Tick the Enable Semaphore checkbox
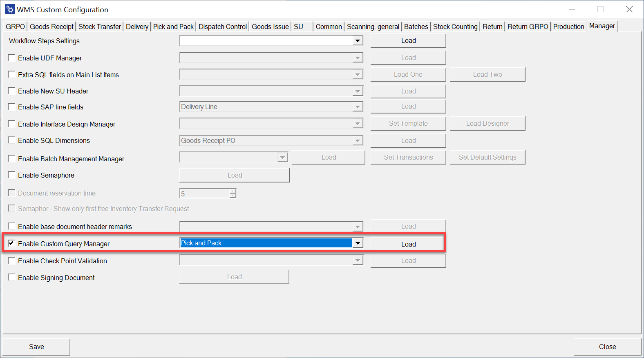This screenshot has height=358, width=644. pyautogui.click(x=12, y=175)
